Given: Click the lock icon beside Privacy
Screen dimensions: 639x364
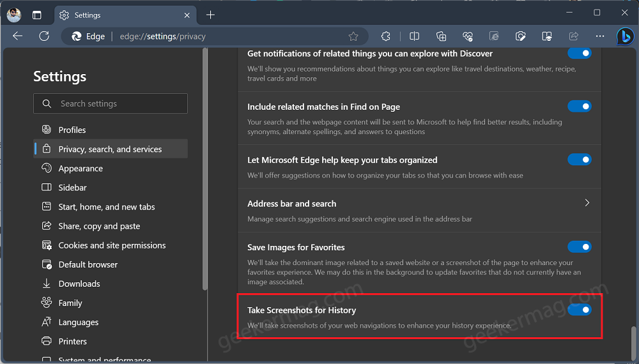Looking at the screenshot, I should pos(47,149).
